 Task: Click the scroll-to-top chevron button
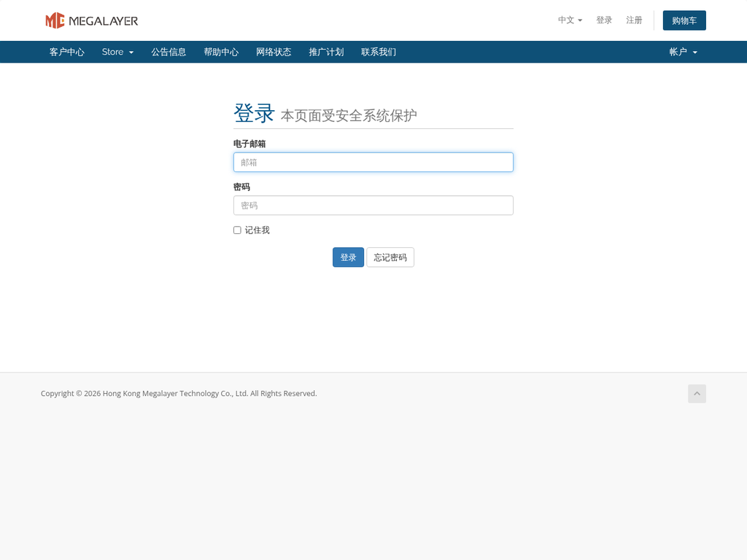[x=697, y=393]
